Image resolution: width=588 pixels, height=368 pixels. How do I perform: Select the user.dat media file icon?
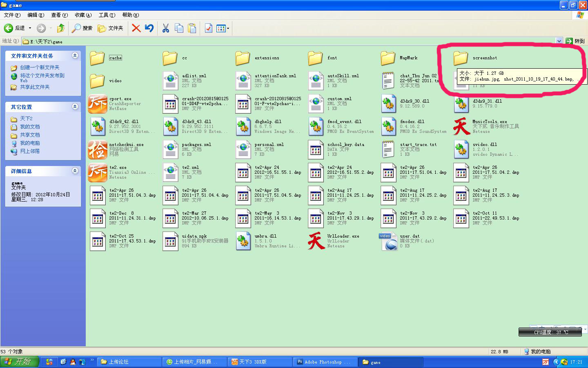click(388, 241)
